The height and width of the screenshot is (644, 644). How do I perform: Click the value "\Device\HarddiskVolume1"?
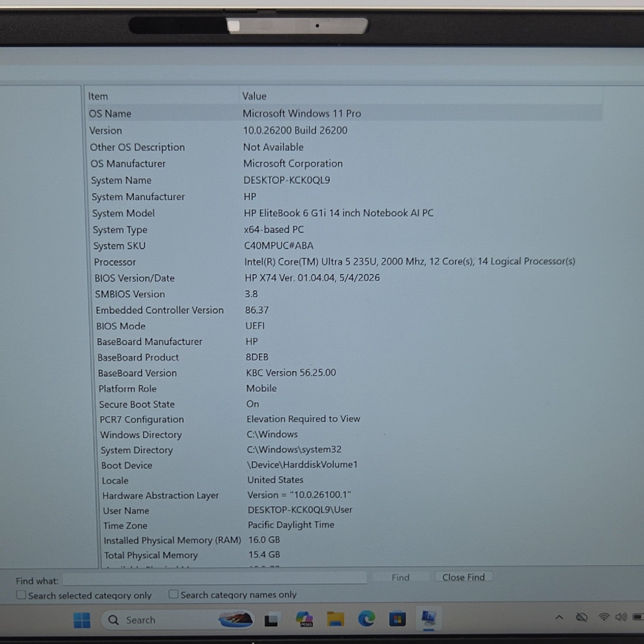pos(302,465)
